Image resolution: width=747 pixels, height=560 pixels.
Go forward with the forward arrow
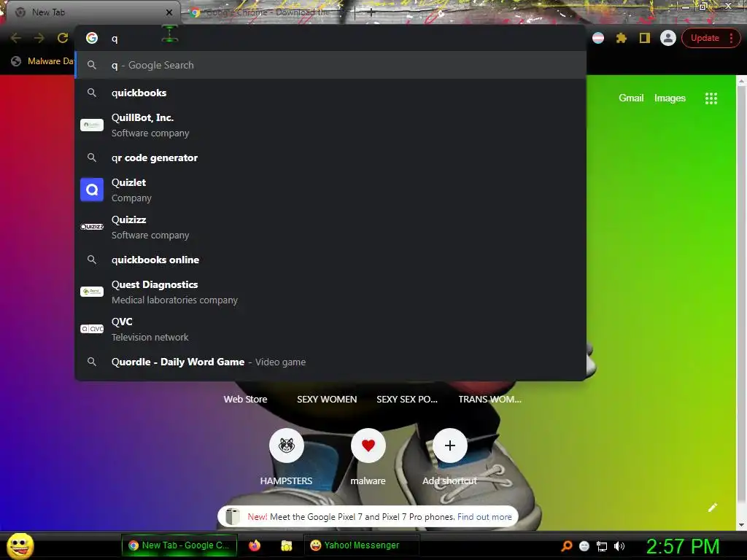tap(39, 38)
